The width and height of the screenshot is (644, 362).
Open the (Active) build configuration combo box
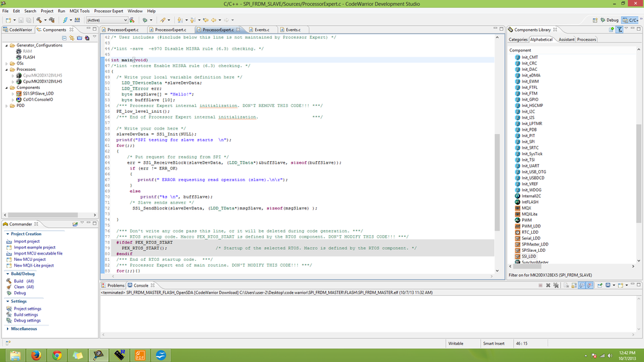tap(107, 20)
